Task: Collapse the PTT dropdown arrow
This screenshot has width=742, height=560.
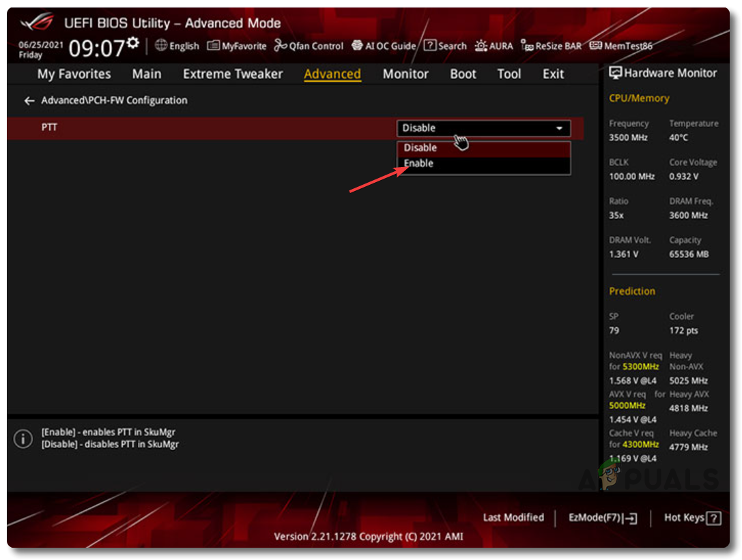Action: click(559, 128)
